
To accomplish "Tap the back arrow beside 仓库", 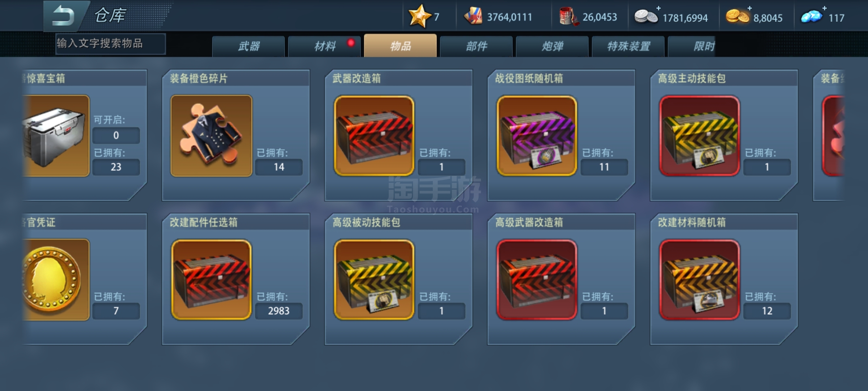I will point(63,16).
